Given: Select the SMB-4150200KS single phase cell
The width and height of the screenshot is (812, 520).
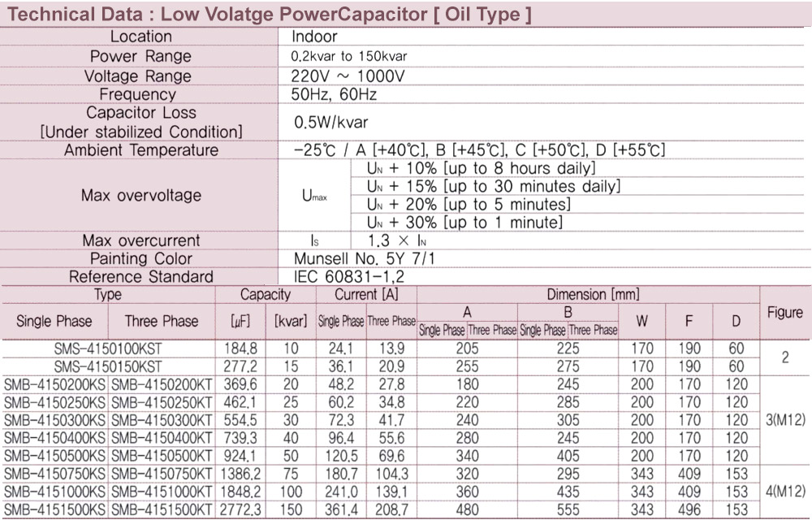Looking at the screenshot, I should coord(54,385).
